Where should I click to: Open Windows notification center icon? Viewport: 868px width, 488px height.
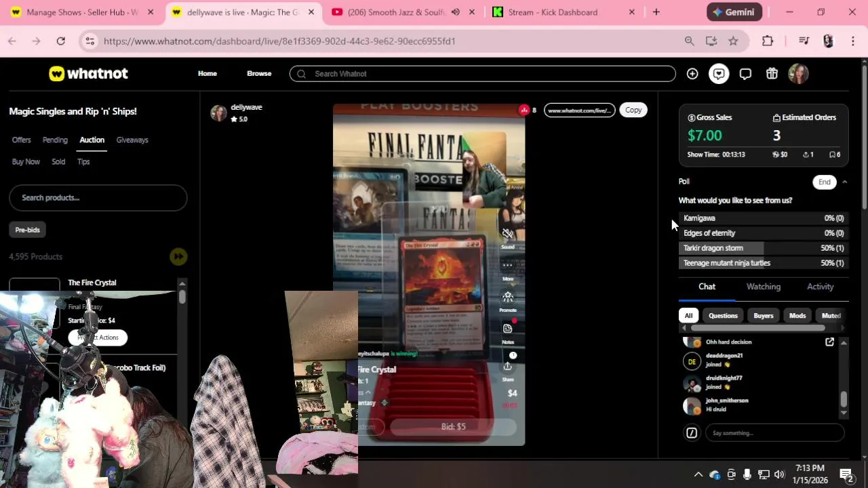[846, 474]
